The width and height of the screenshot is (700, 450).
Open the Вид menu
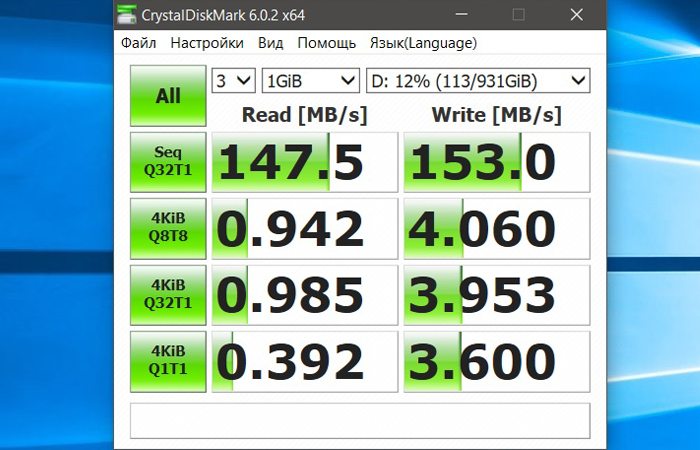[270, 43]
